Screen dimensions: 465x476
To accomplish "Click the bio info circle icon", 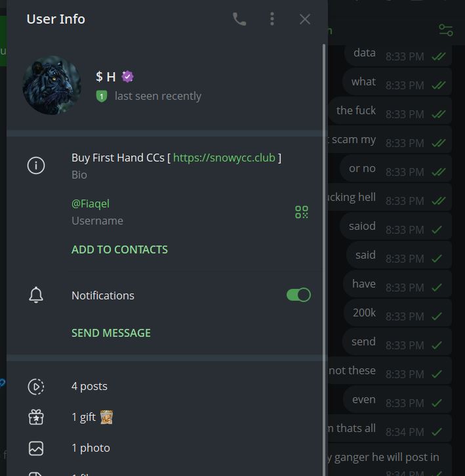I will pyautogui.click(x=36, y=165).
